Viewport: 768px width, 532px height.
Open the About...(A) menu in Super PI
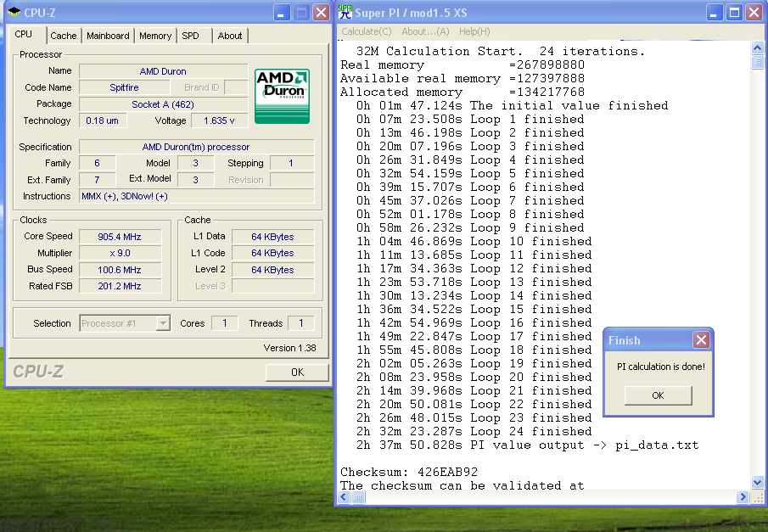(425, 31)
